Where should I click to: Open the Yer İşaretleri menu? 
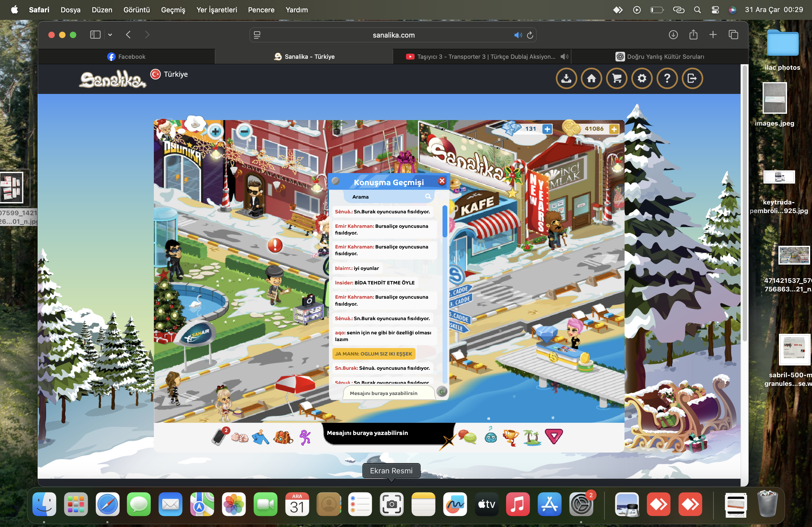click(x=217, y=10)
